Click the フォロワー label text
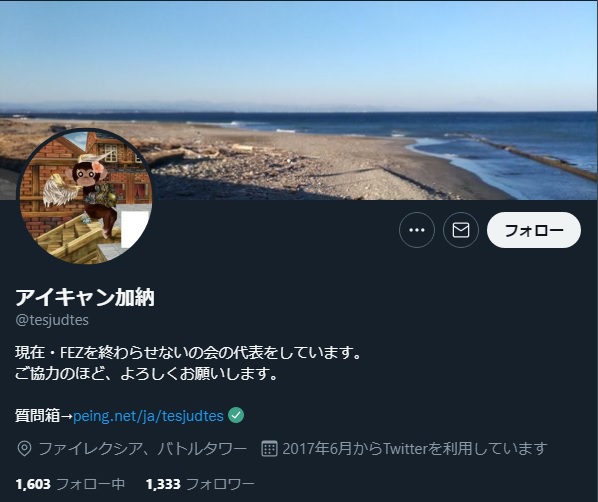This screenshot has width=598, height=502. [x=220, y=484]
